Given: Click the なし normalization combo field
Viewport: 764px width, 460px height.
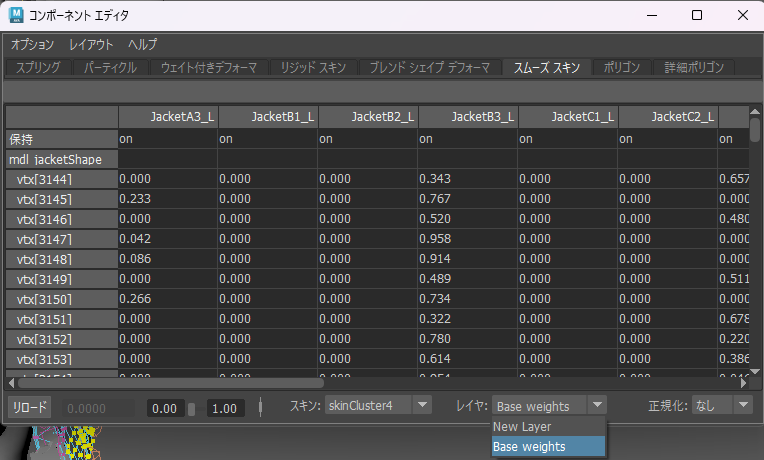Looking at the screenshot, I should 712,405.
